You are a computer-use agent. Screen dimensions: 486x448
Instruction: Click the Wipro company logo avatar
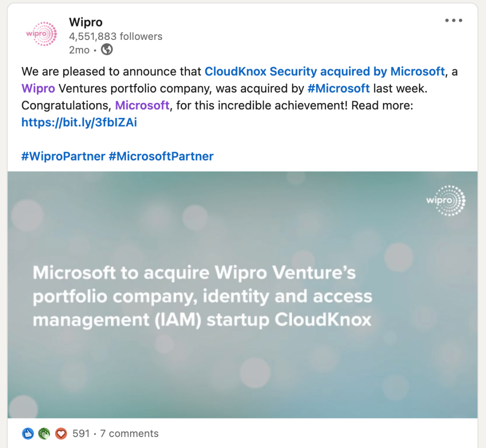point(41,34)
